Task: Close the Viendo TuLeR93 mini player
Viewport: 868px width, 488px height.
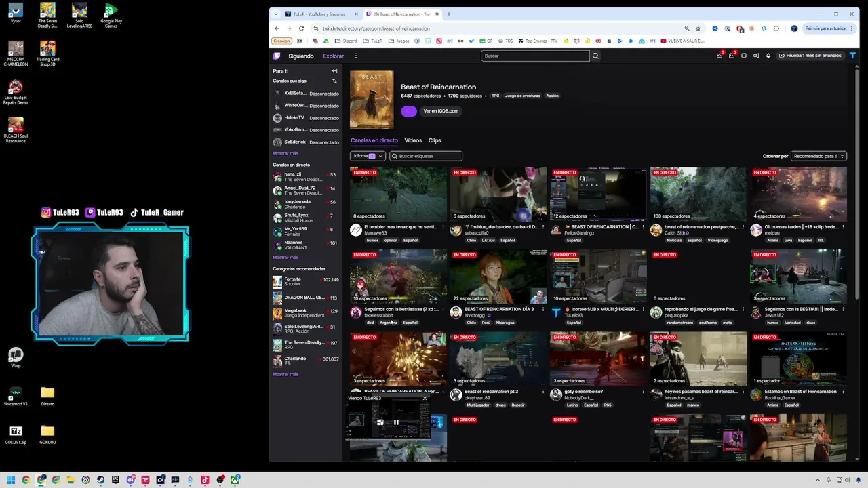Action: [425, 398]
